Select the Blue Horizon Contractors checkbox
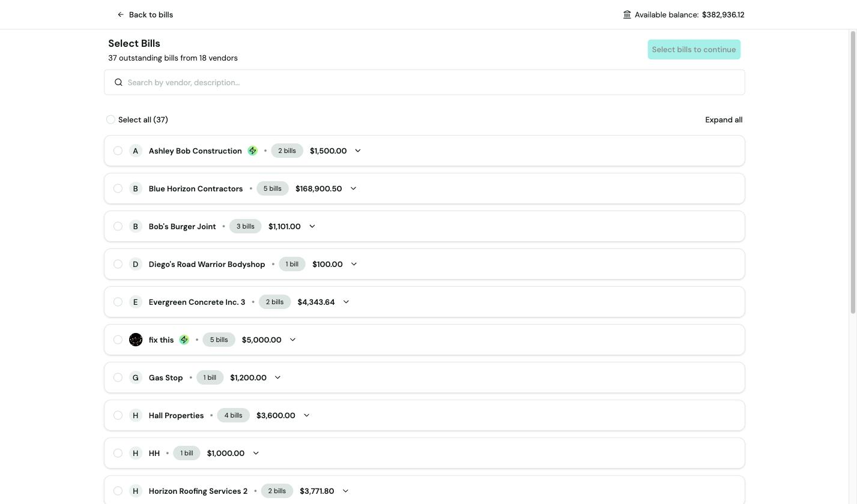This screenshot has width=857, height=504. point(118,188)
